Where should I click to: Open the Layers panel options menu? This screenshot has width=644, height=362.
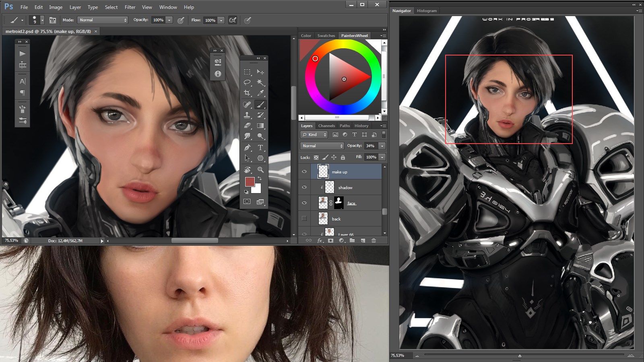[x=383, y=126]
